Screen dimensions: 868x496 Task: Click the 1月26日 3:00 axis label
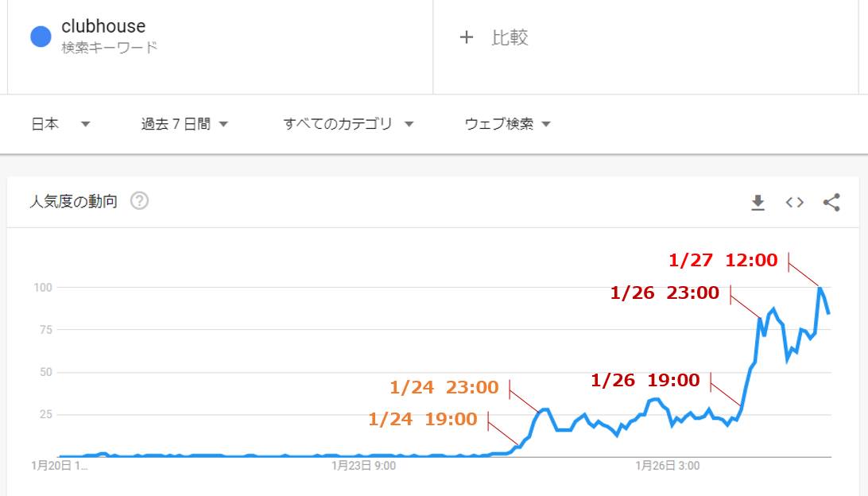[x=667, y=467]
